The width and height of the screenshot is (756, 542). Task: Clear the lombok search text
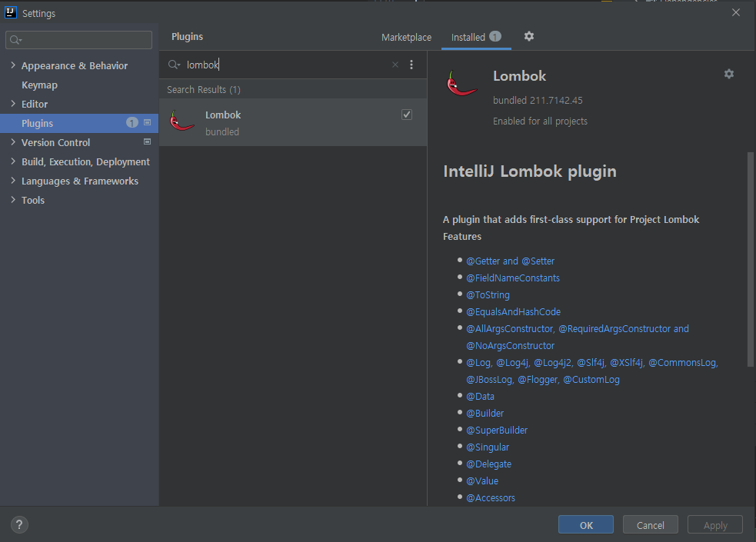click(395, 65)
